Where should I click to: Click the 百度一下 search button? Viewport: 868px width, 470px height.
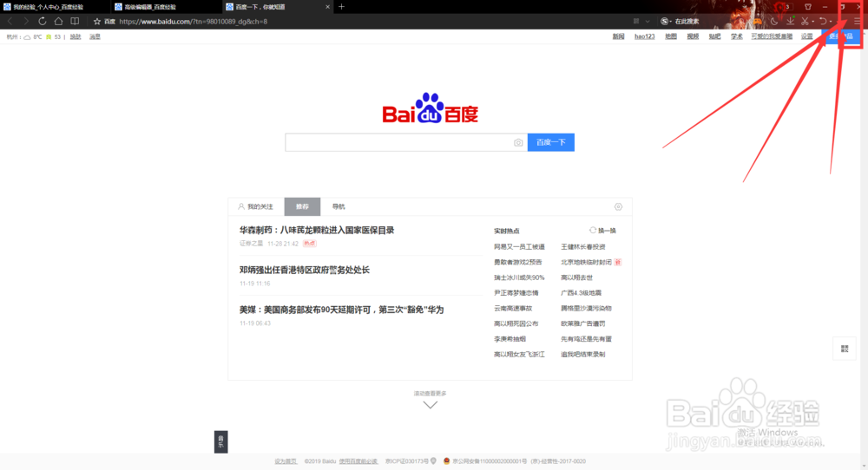point(551,142)
